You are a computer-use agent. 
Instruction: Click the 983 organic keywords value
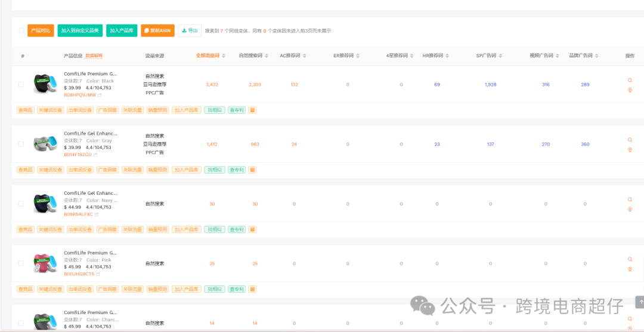click(x=255, y=144)
